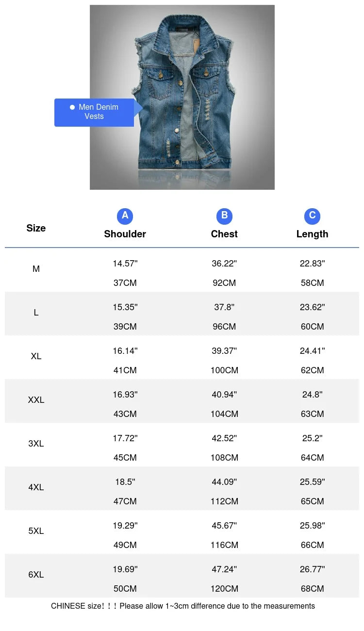Click the 3XL size row label
Viewport: 364px width, 631px height.
[x=36, y=444]
